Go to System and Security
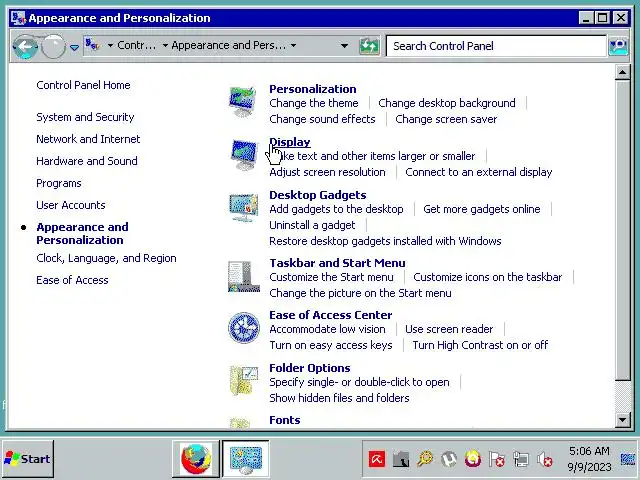Image resolution: width=640 pixels, height=480 pixels. click(85, 117)
